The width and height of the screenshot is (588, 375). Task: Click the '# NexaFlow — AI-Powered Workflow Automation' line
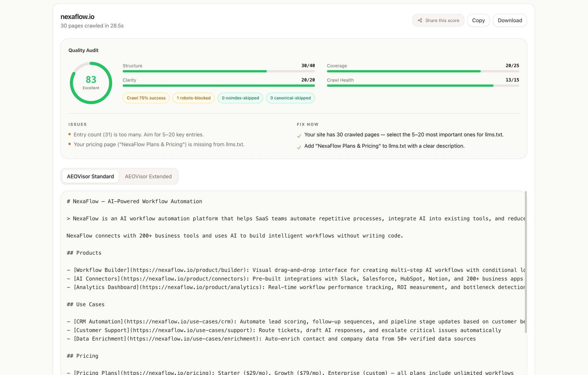[x=134, y=201]
